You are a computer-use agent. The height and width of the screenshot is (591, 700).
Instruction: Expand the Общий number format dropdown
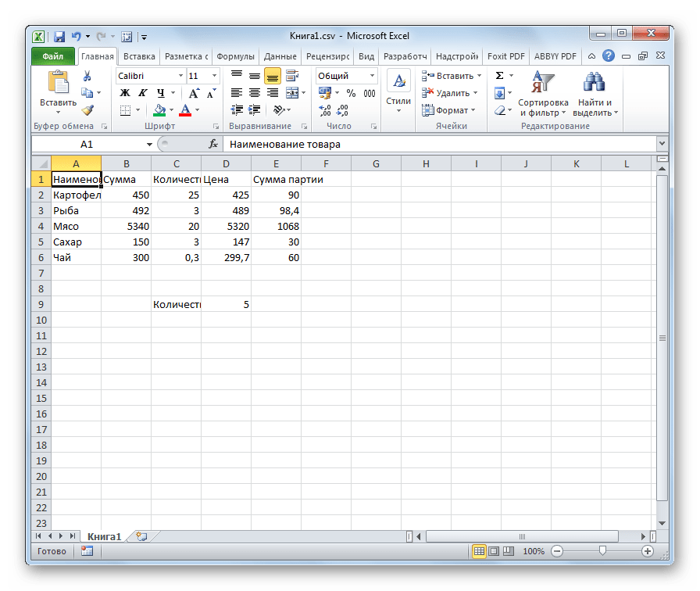[x=371, y=76]
